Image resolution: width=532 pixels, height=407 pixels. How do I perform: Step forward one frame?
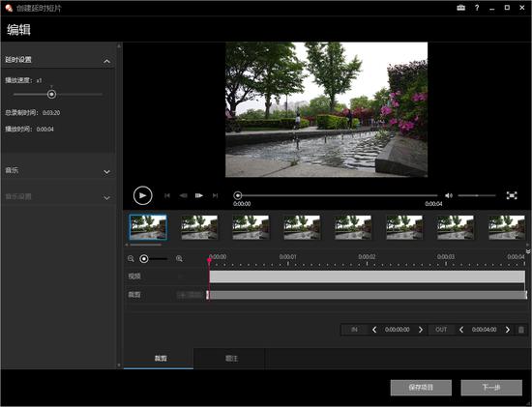[199, 195]
